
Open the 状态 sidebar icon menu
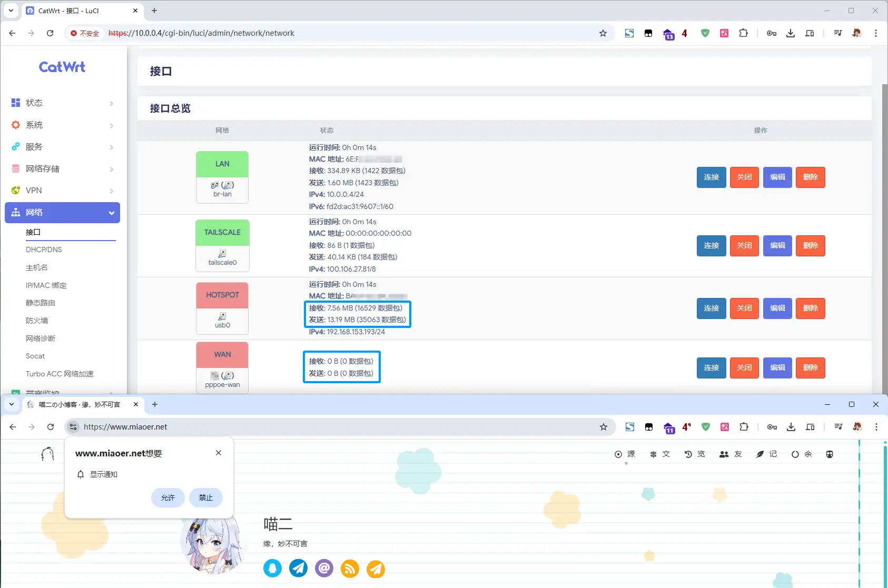coord(16,103)
